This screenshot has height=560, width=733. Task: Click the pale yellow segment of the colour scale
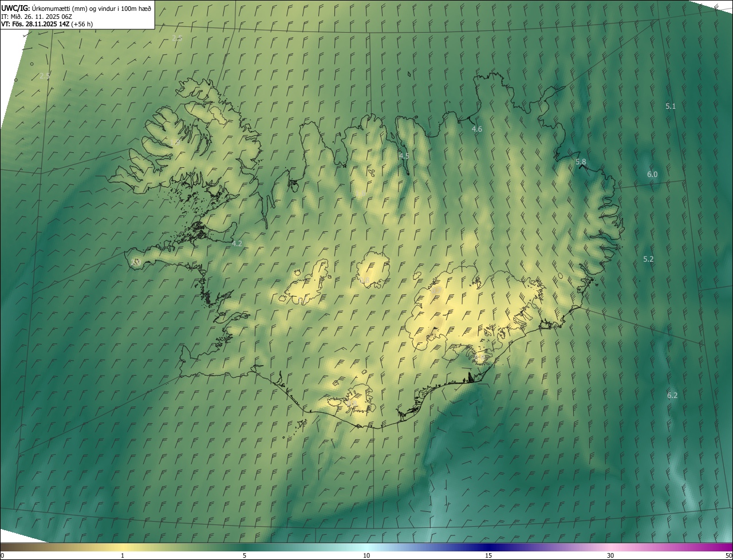123,547
